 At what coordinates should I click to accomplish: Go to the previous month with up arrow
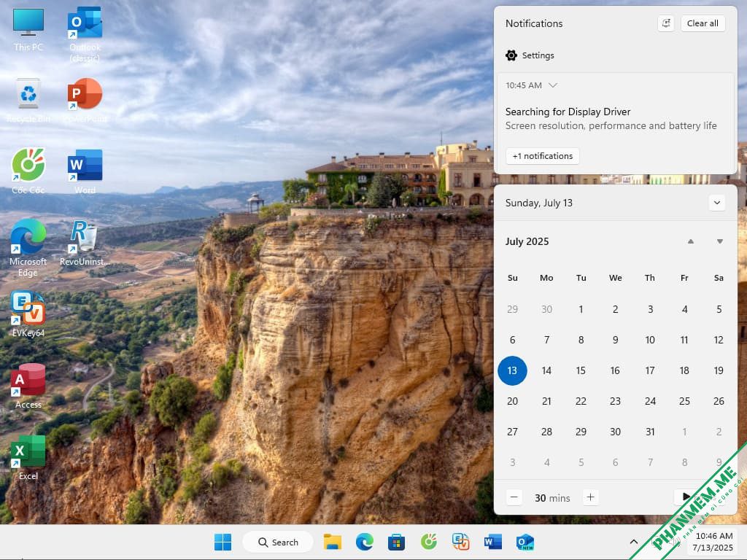click(x=690, y=241)
